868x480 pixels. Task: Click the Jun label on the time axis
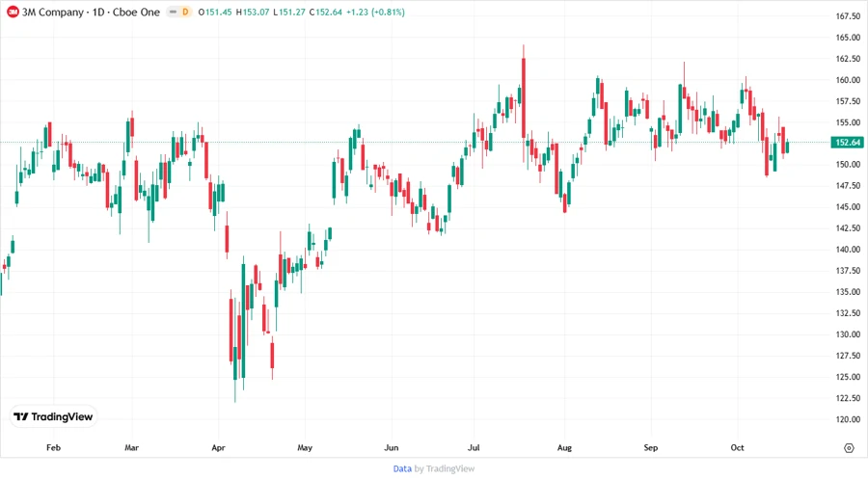point(392,448)
